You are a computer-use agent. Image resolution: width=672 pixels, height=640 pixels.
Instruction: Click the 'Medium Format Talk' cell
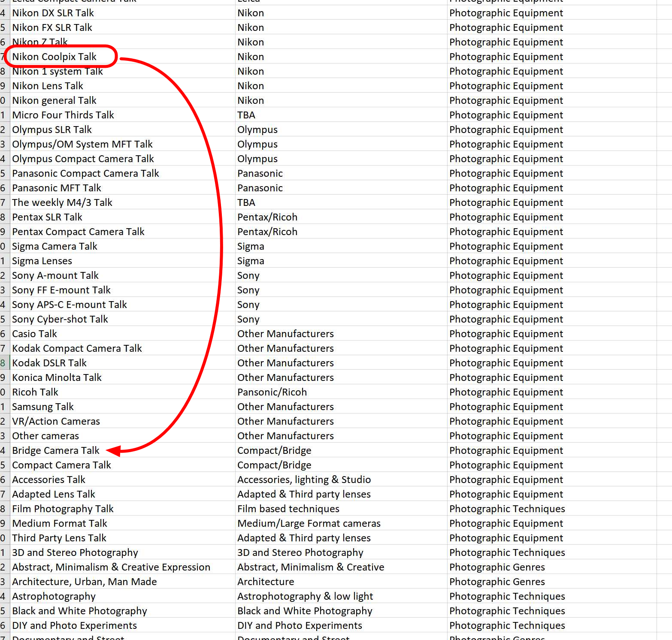point(122,523)
